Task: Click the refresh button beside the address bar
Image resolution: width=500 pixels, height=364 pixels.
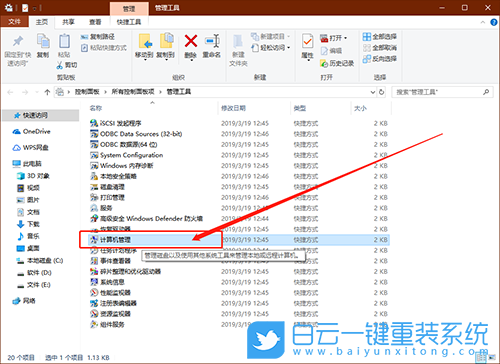Action: pyautogui.click(x=382, y=92)
